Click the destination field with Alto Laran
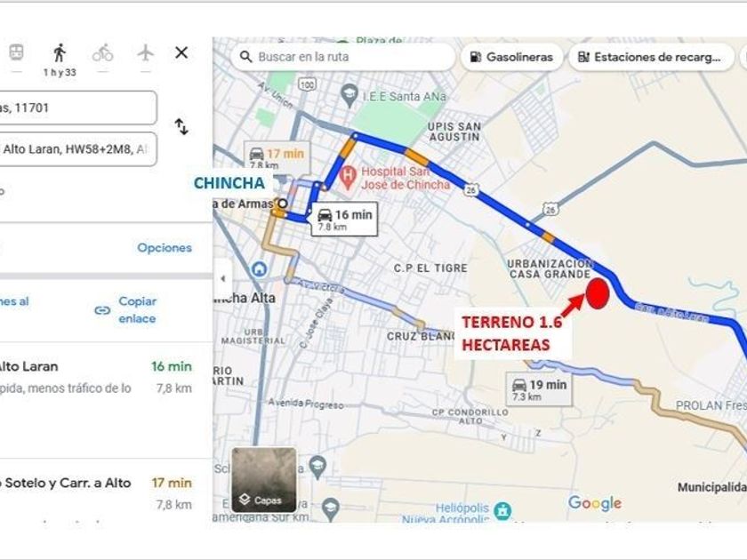Image resolution: width=747 pixels, height=560 pixels. 78,149
